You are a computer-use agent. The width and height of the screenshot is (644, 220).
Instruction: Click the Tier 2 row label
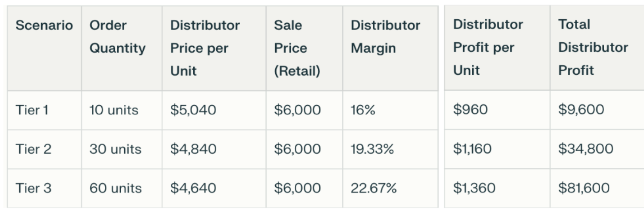(x=33, y=149)
